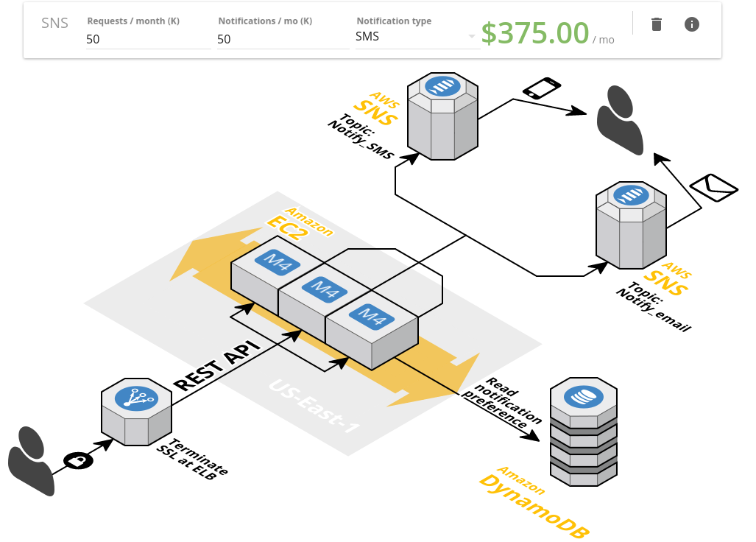Open the SNS info icon
Screen dimensions: 756x542
[692, 24]
